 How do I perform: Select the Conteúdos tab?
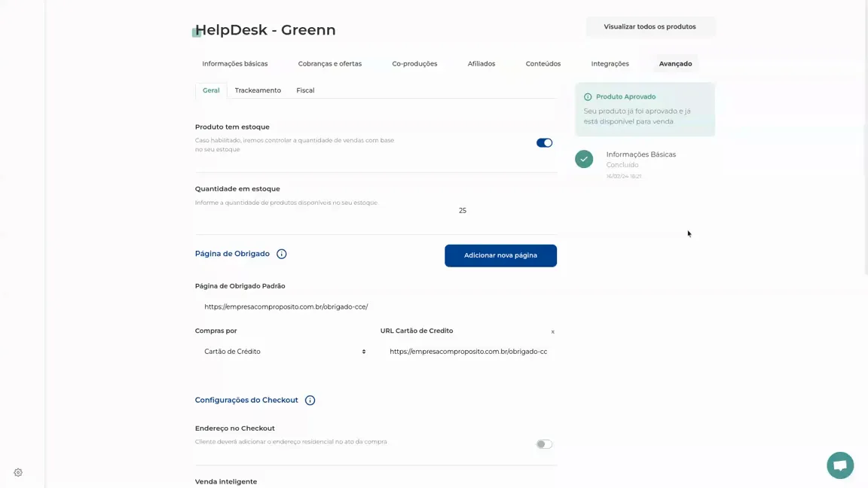coord(543,63)
